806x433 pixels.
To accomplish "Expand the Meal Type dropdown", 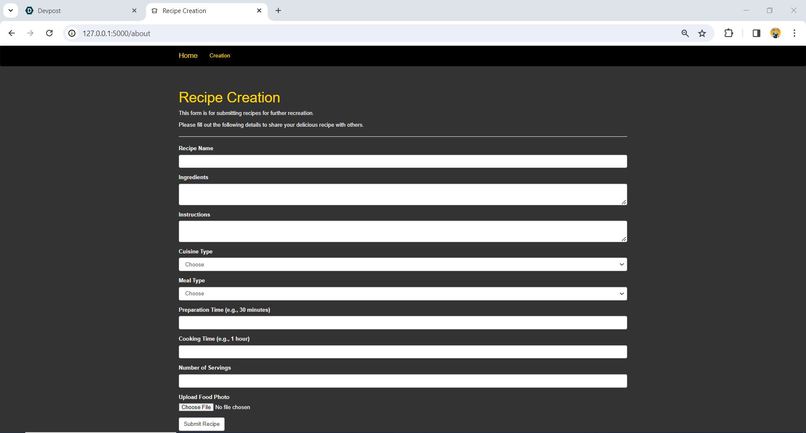I will pos(402,294).
